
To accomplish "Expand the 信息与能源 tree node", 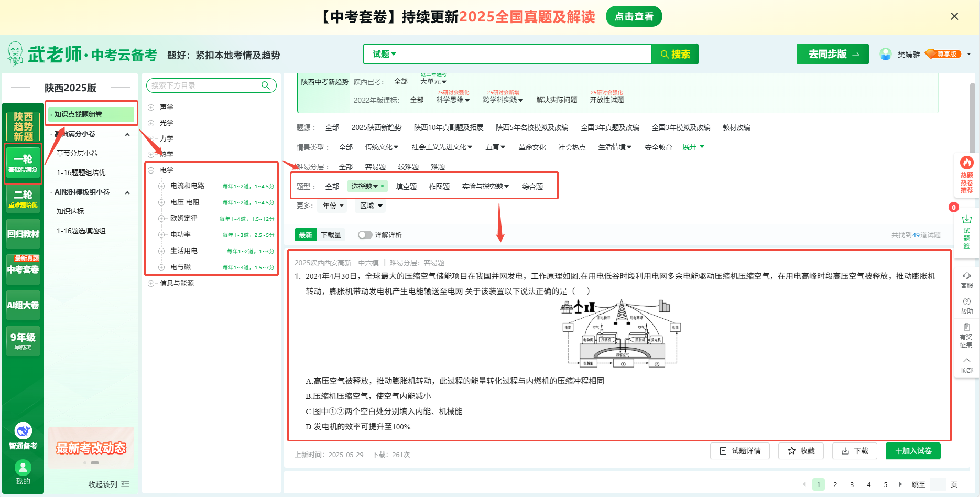I will [151, 284].
